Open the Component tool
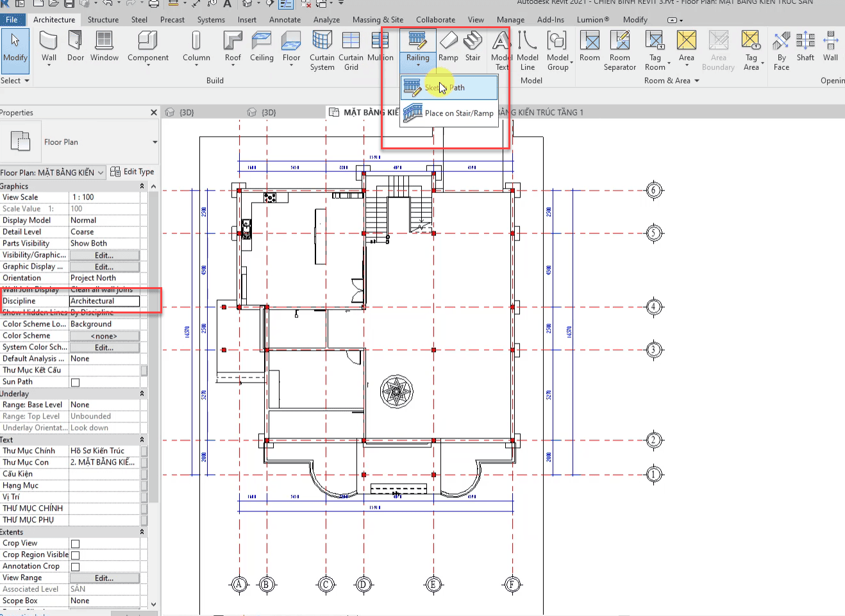845x616 pixels. [x=148, y=47]
